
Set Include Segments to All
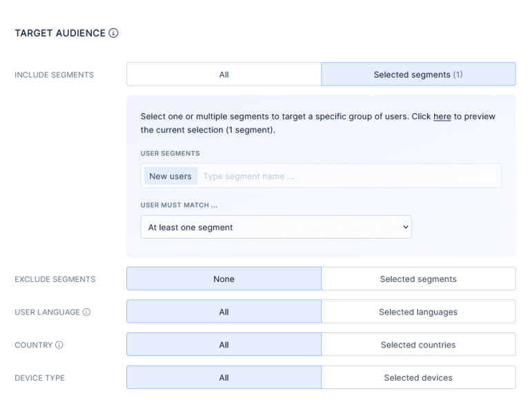point(224,74)
